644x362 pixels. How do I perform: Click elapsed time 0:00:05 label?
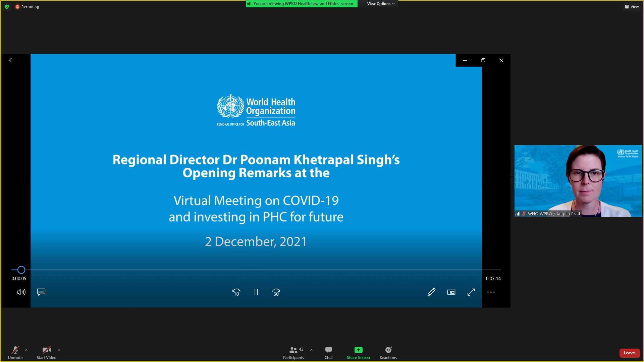click(19, 279)
